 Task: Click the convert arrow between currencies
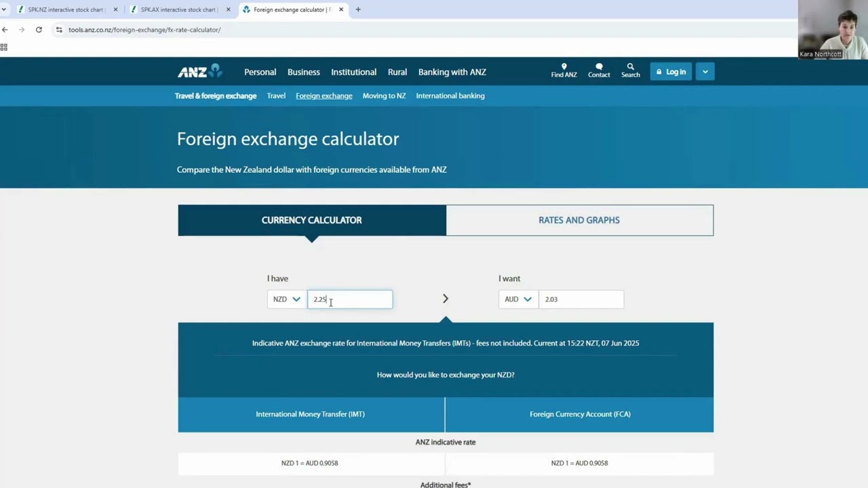pos(446,299)
